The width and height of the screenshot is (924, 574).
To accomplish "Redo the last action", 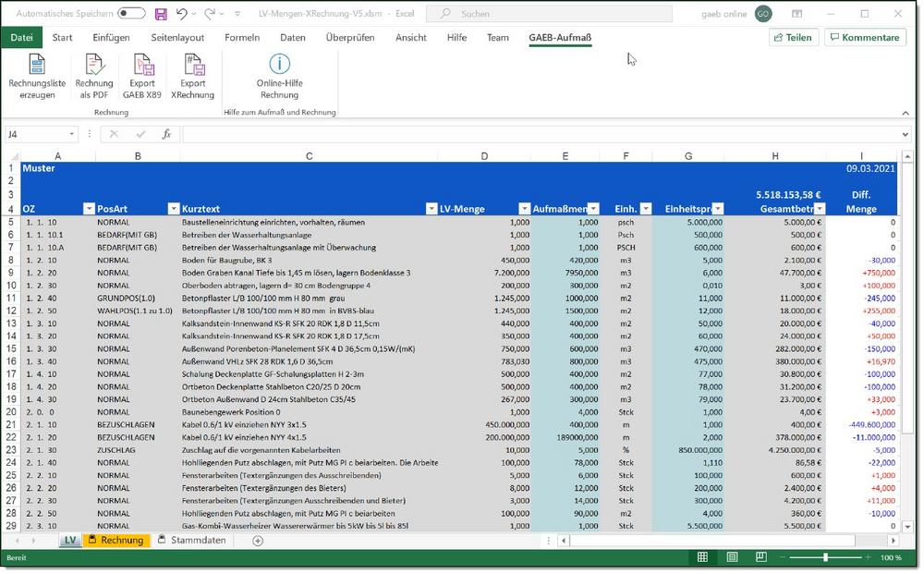I will pos(210,14).
